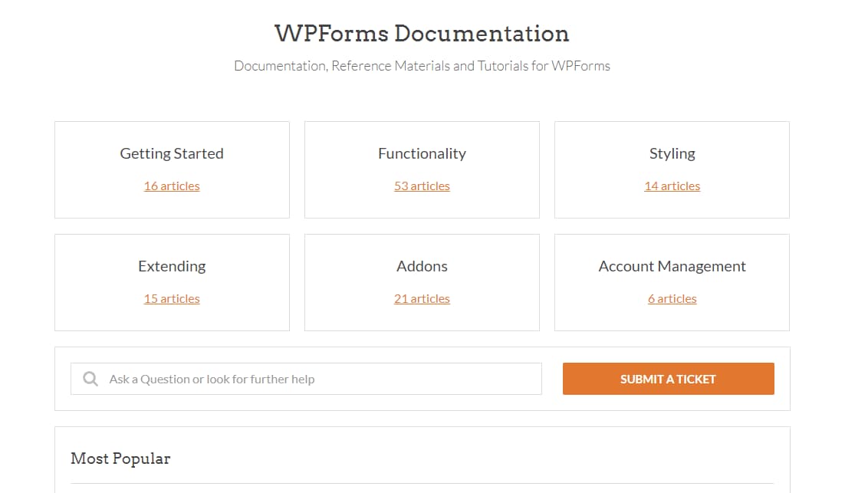The height and width of the screenshot is (493, 868).
Task: Open the Functionality category card
Action: (422, 153)
